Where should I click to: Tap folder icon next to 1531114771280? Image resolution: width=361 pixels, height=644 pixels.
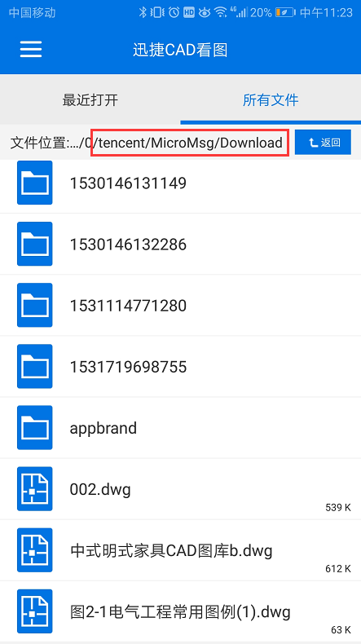(34, 305)
